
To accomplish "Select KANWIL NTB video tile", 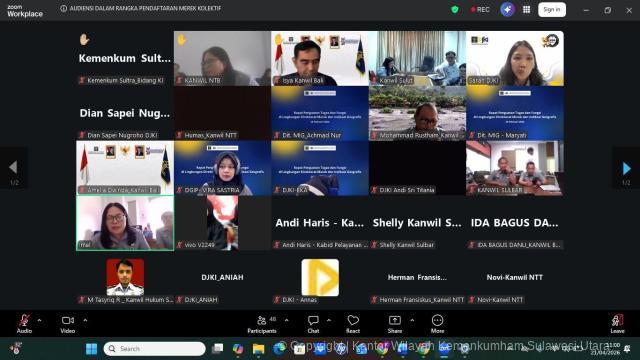I will [x=222, y=58].
